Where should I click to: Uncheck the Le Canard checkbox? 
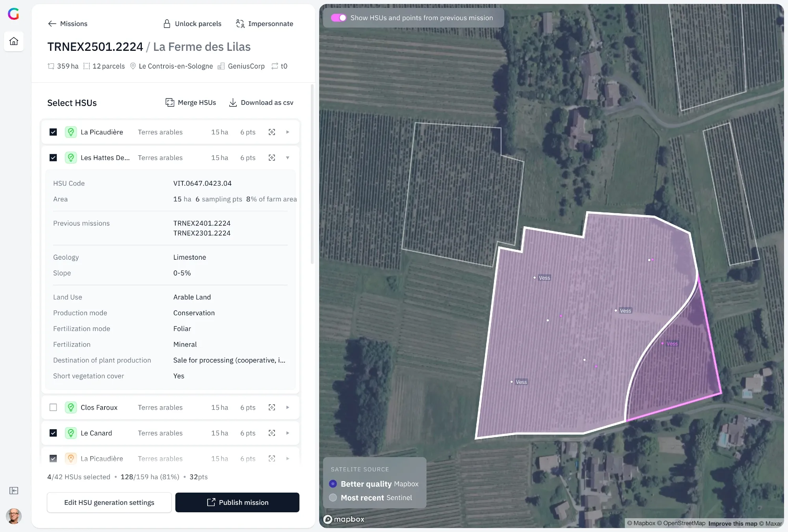53,433
